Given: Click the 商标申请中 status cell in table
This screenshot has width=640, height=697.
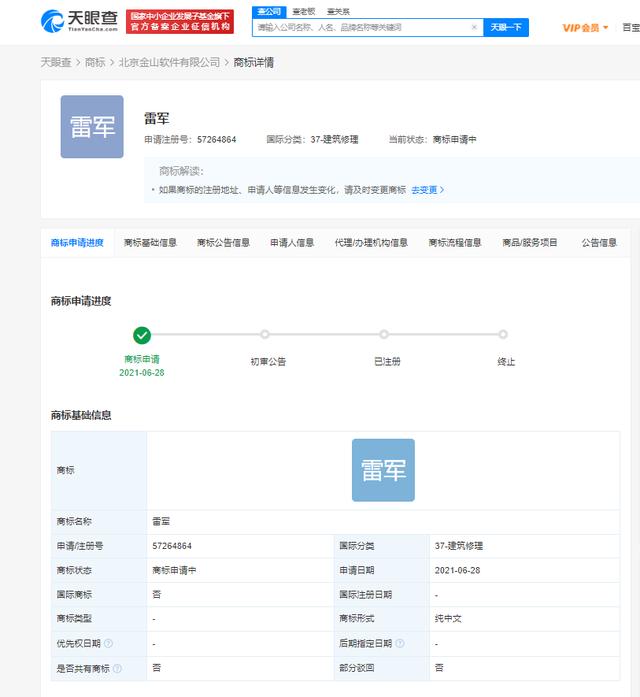Looking at the screenshot, I should point(174,570).
